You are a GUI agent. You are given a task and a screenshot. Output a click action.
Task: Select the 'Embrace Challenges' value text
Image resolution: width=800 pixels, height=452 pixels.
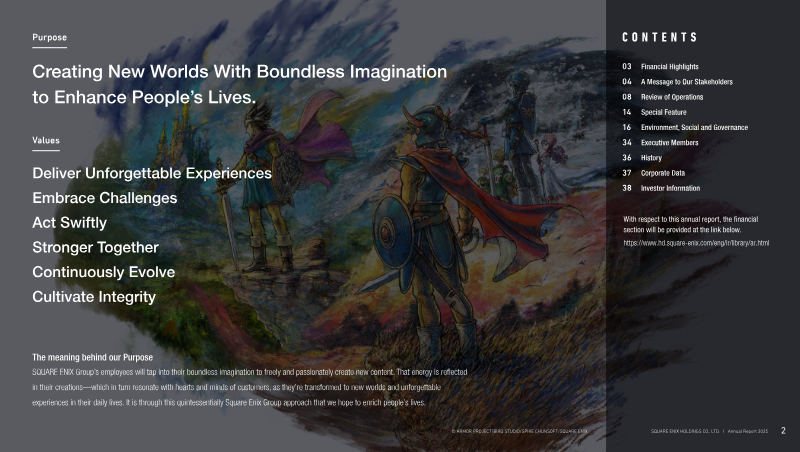click(105, 198)
